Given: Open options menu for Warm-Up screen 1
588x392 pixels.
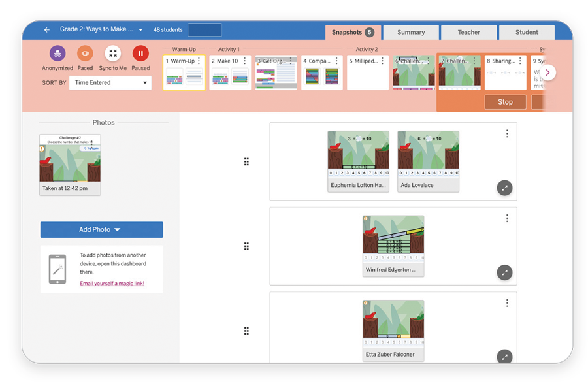Looking at the screenshot, I should (199, 61).
